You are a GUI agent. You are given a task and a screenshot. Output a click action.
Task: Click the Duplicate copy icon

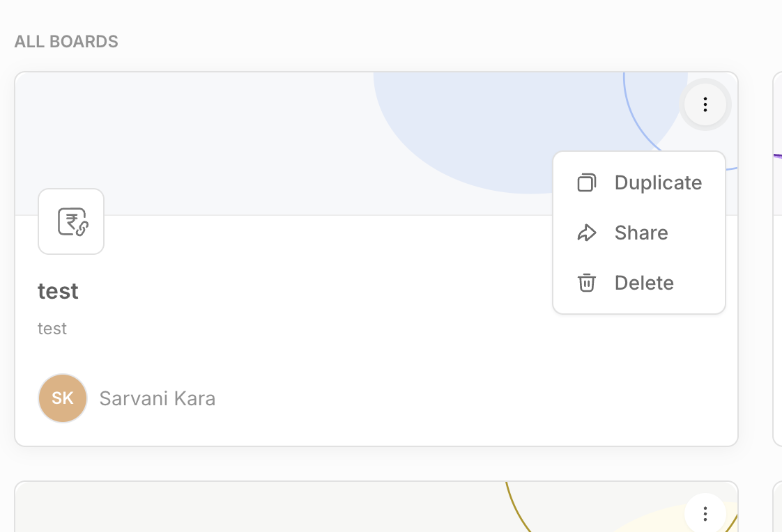(587, 182)
